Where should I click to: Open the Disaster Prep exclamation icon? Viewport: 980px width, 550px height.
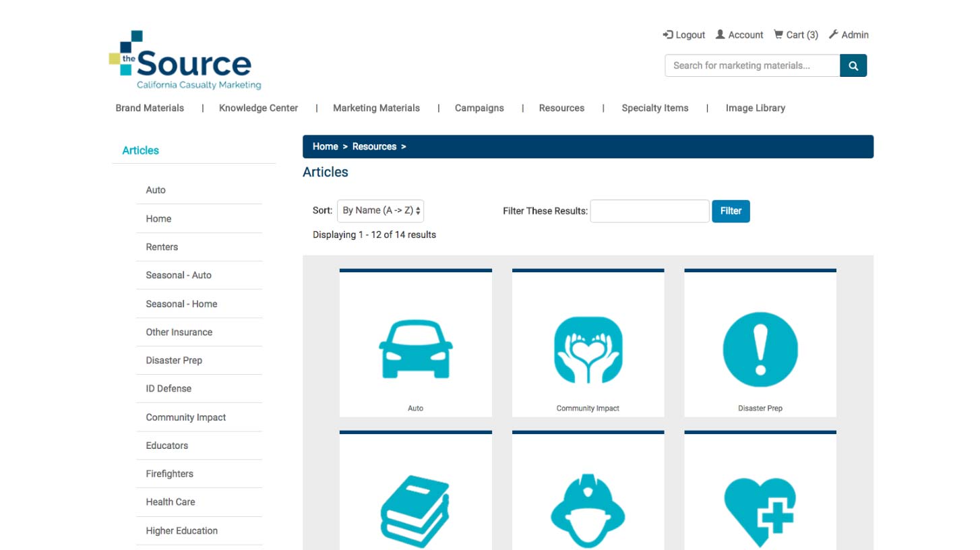pyautogui.click(x=760, y=349)
